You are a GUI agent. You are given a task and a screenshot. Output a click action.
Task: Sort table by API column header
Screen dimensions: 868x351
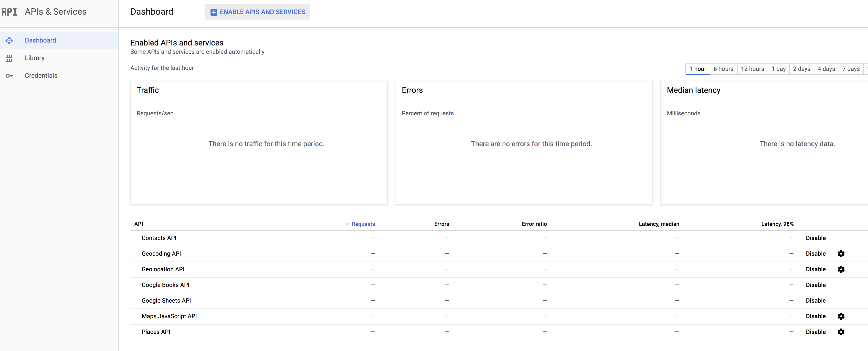coord(138,224)
